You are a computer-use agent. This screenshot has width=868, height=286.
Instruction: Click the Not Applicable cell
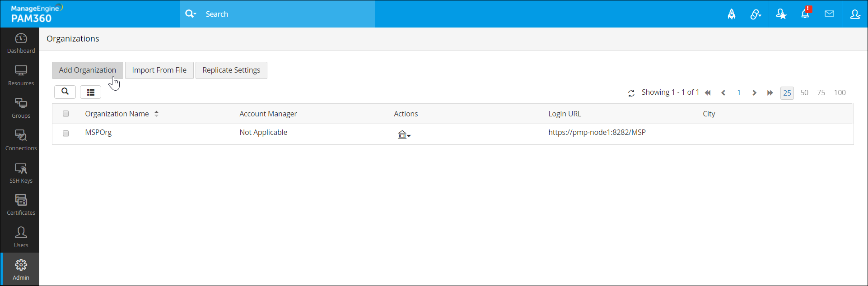tap(263, 133)
